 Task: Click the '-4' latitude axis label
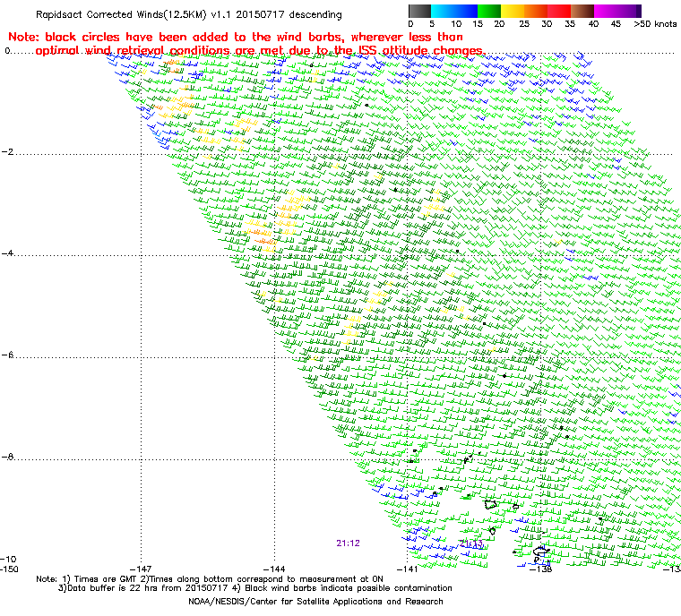click(x=7, y=253)
